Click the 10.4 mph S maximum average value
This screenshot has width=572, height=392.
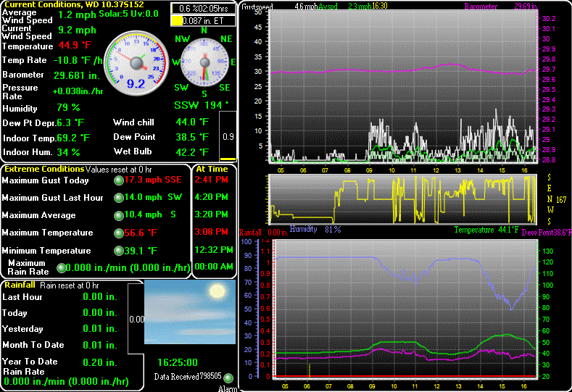point(150,214)
